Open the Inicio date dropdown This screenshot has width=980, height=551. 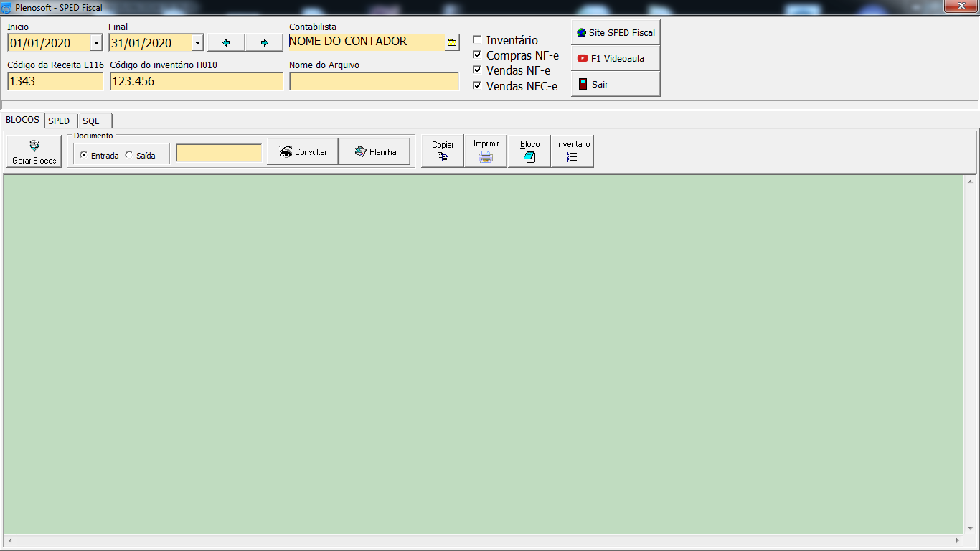coord(97,43)
